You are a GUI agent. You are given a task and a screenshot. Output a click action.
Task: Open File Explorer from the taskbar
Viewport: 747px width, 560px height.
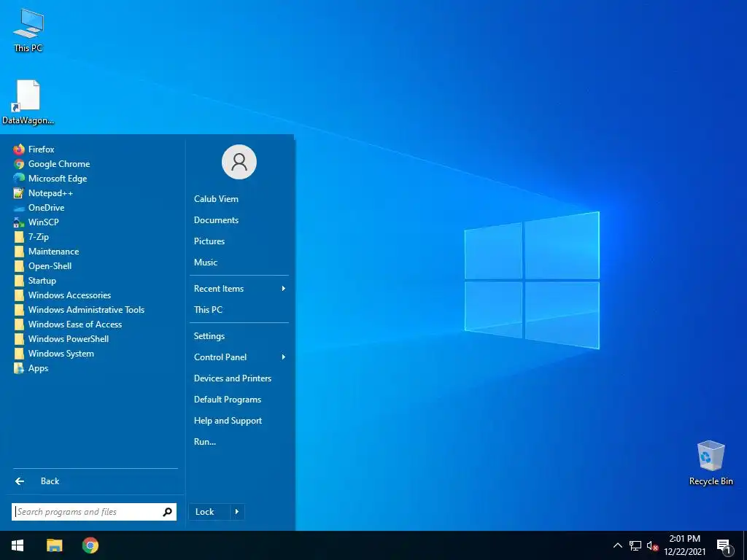[54, 545]
